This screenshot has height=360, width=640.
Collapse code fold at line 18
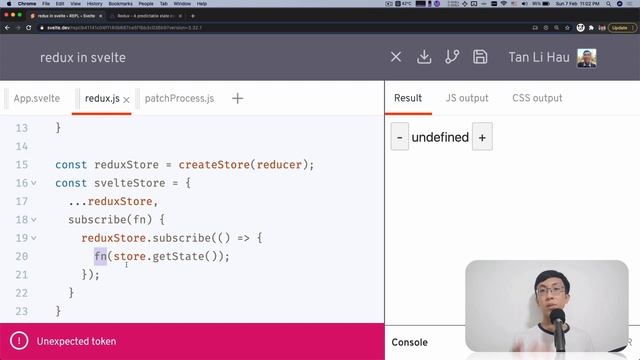pyautogui.click(x=34, y=220)
